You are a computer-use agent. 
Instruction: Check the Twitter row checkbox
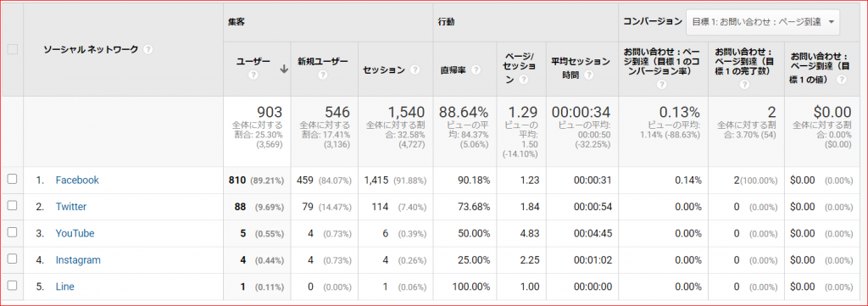[x=12, y=206]
